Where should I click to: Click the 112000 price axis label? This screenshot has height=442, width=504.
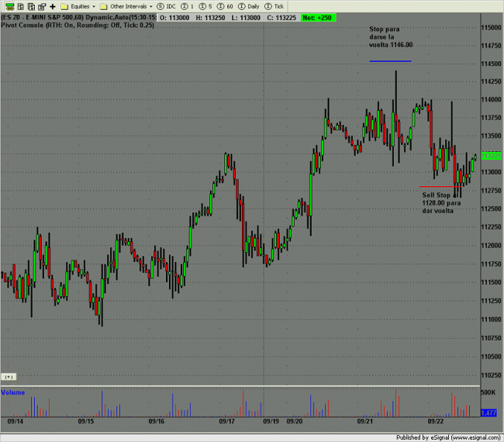pyautogui.click(x=491, y=246)
